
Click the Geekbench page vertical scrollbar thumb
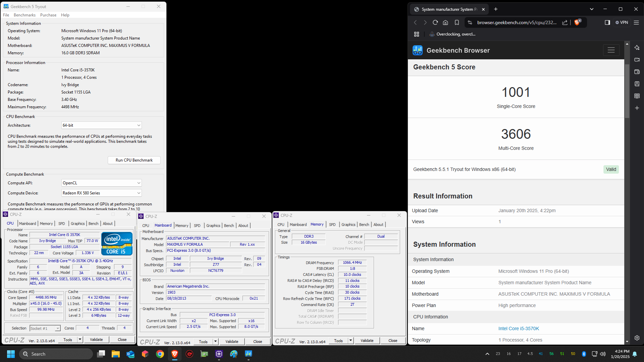[x=627, y=90]
